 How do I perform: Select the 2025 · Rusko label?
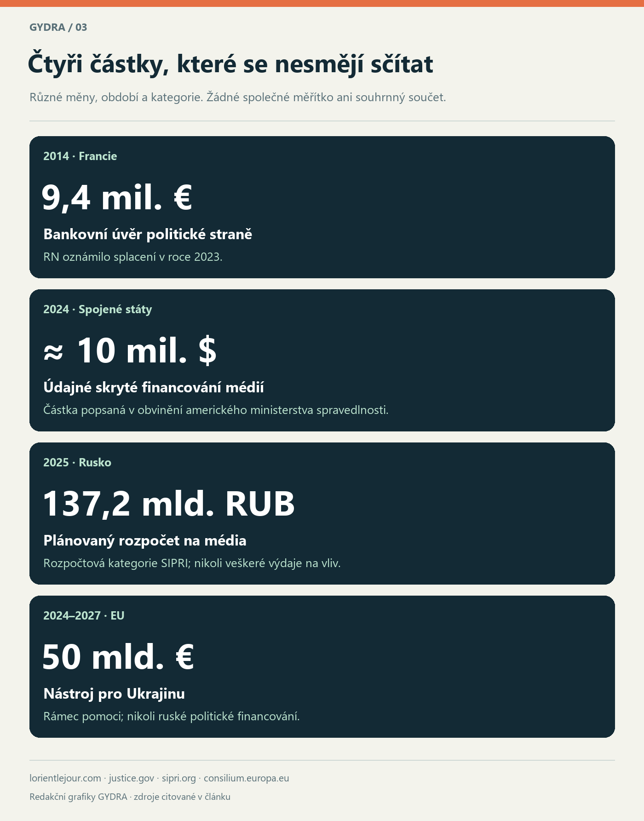point(77,463)
